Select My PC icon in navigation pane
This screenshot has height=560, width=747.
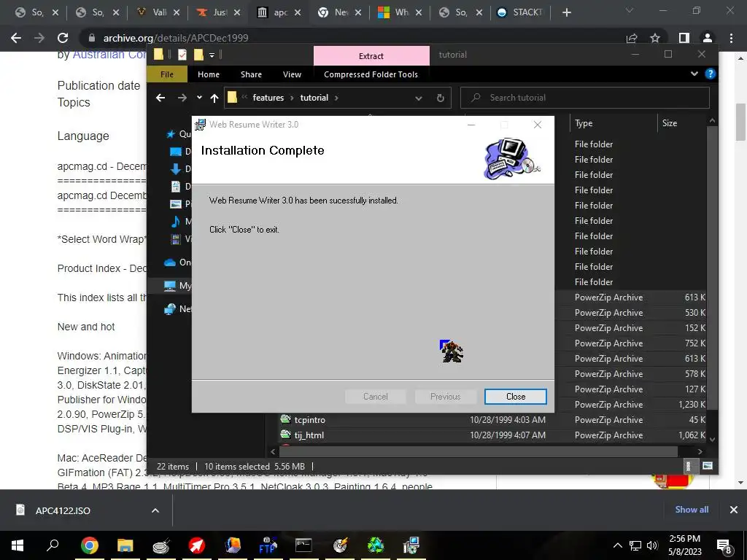(x=169, y=286)
